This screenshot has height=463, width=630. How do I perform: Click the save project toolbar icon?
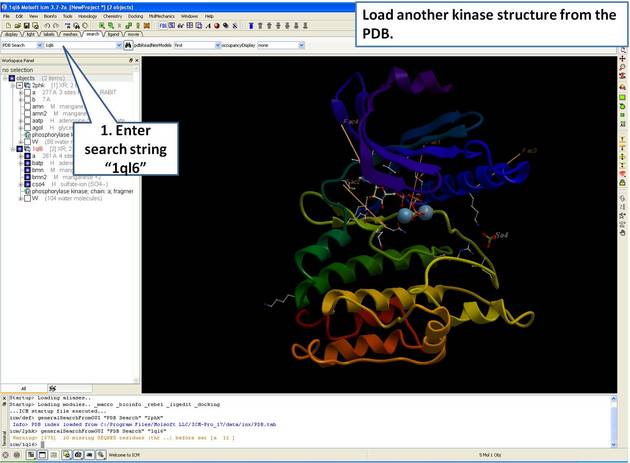point(25,25)
